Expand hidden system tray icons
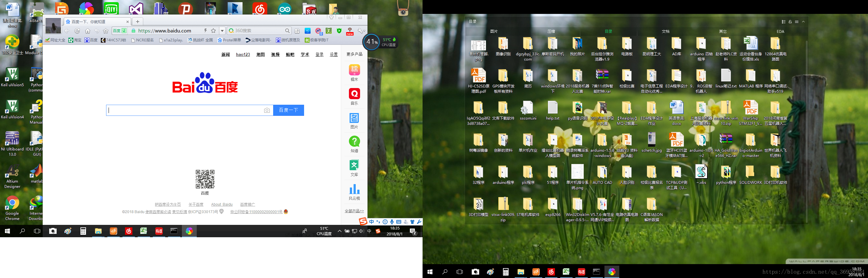Screen dimensions: 868x278 pos(339,231)
